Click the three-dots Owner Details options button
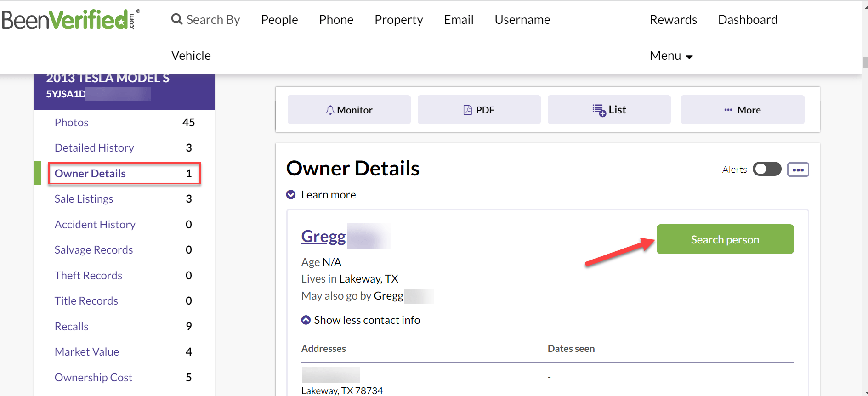The width and height of the screenshot is (868, 396). [798, 170]
